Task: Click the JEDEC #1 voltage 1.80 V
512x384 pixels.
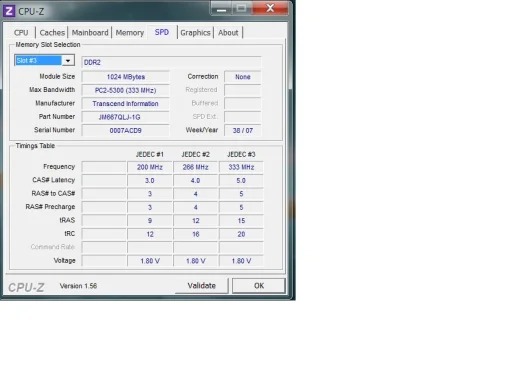Action: tap(150, 261)
